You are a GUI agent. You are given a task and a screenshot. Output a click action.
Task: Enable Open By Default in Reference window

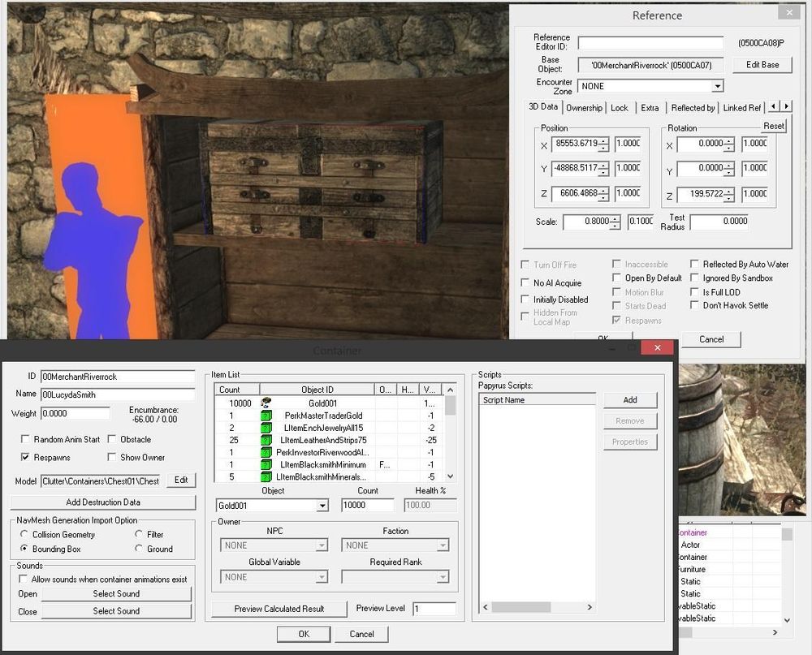click(x=616, y=278)
